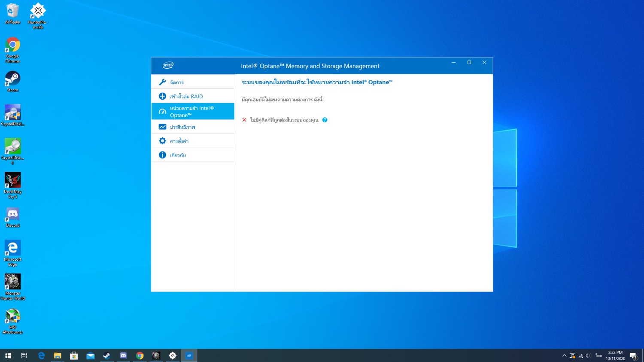Image resolution: width=644 pixels, height=362 pixels.
Task: Click heading "ระบบของคุณไม่พร้อมที่จะใช้หน่วยความจำ Intel® Optane™"
Action: (x=317, y=82)
